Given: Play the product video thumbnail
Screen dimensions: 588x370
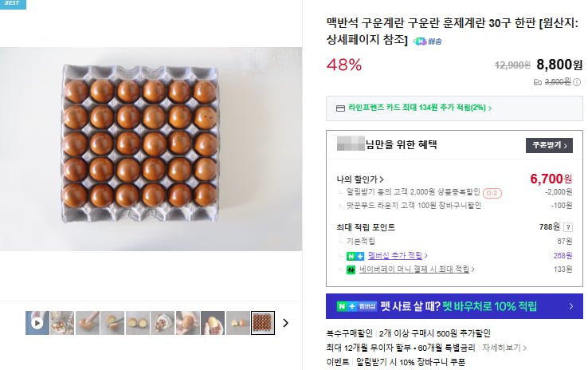Looking at the screenshot, I should click(37, 323).
